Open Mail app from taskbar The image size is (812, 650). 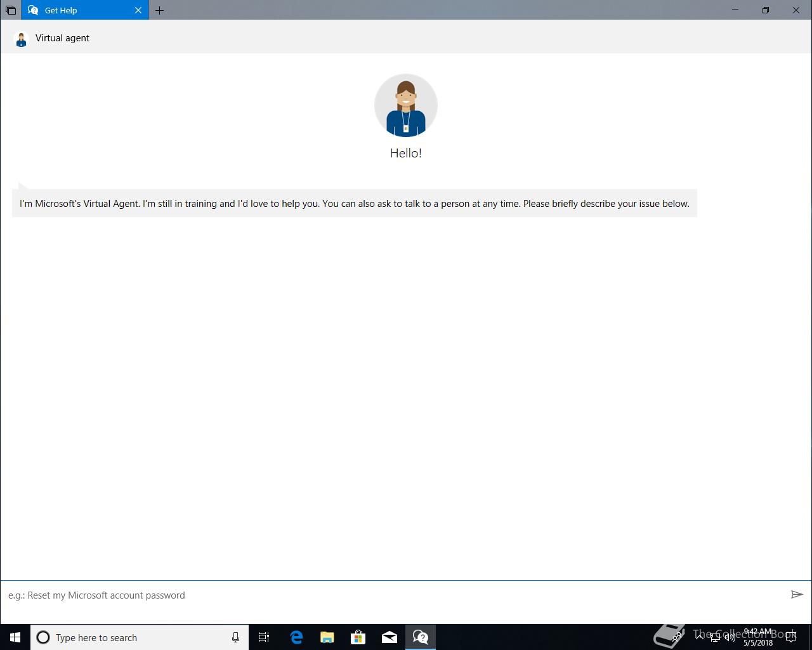click(x=389, y=637)
